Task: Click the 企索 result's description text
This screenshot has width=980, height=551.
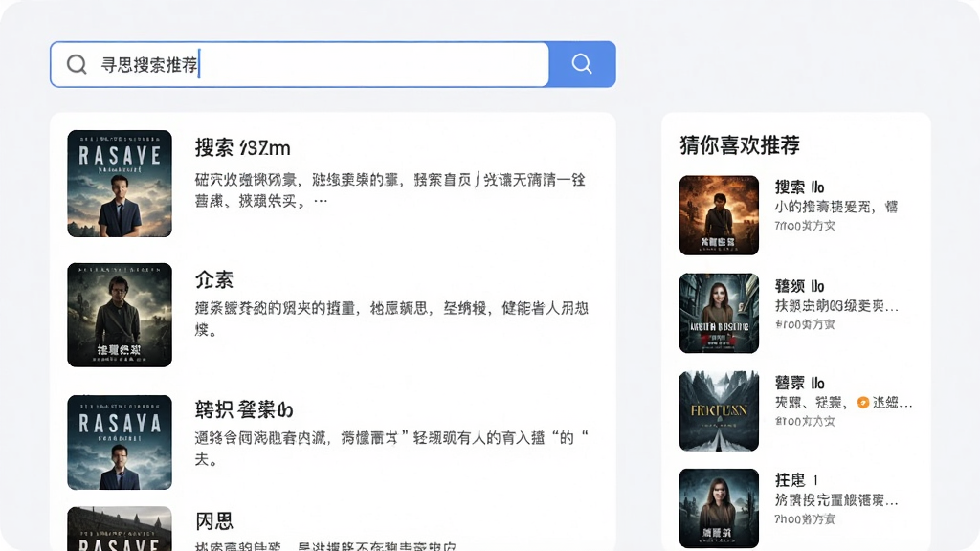Action: point(391,319)
